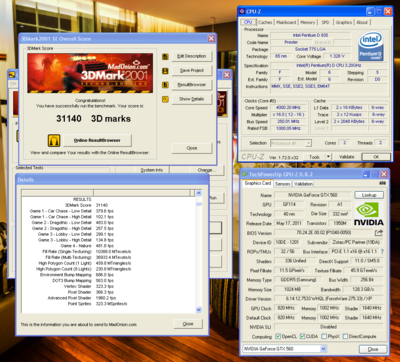Image resolution: width=400 pixels, height=362 pixels.
Task: Click the CPU-Z title bar icon
Action: 242,12
